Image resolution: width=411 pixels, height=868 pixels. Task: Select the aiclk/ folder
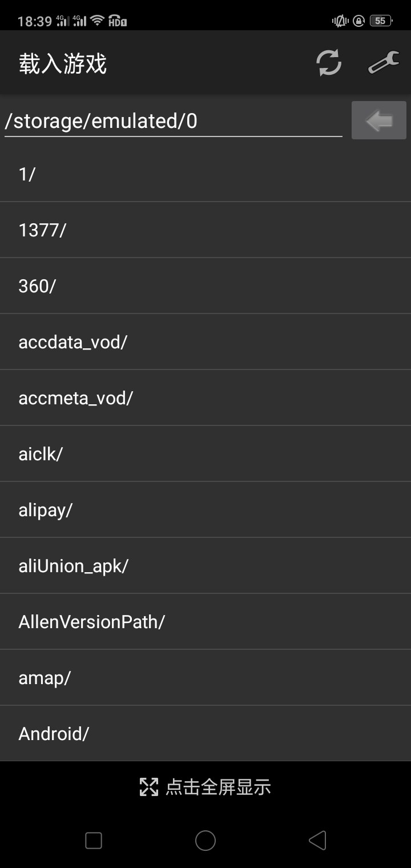(205, 454)
